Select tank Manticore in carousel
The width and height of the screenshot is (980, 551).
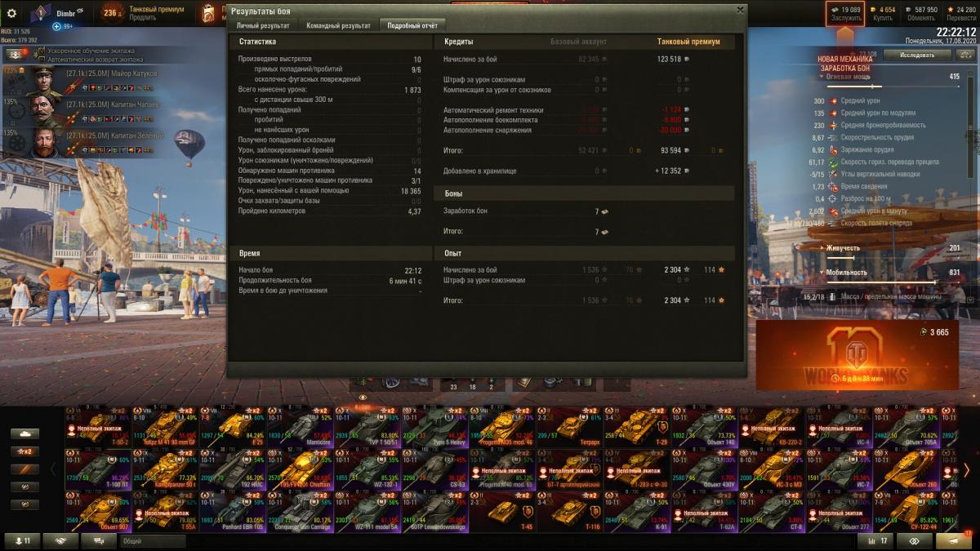click(299, 426)
